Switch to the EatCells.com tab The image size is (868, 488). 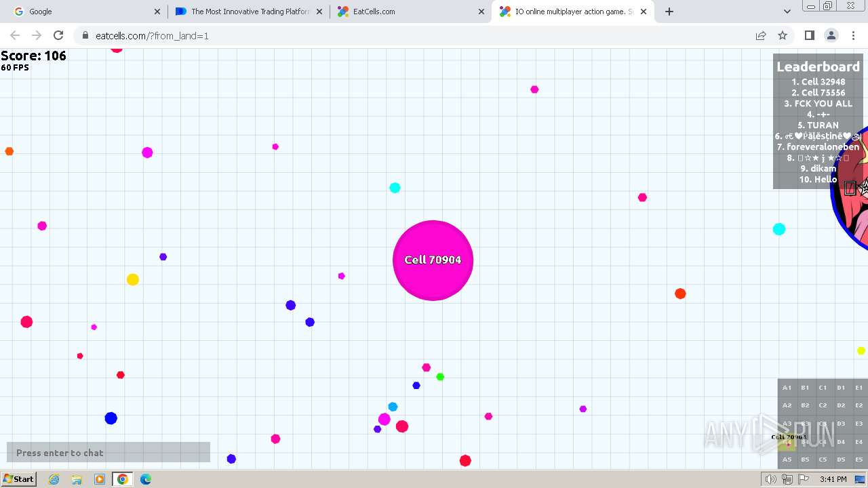[410, 12]
